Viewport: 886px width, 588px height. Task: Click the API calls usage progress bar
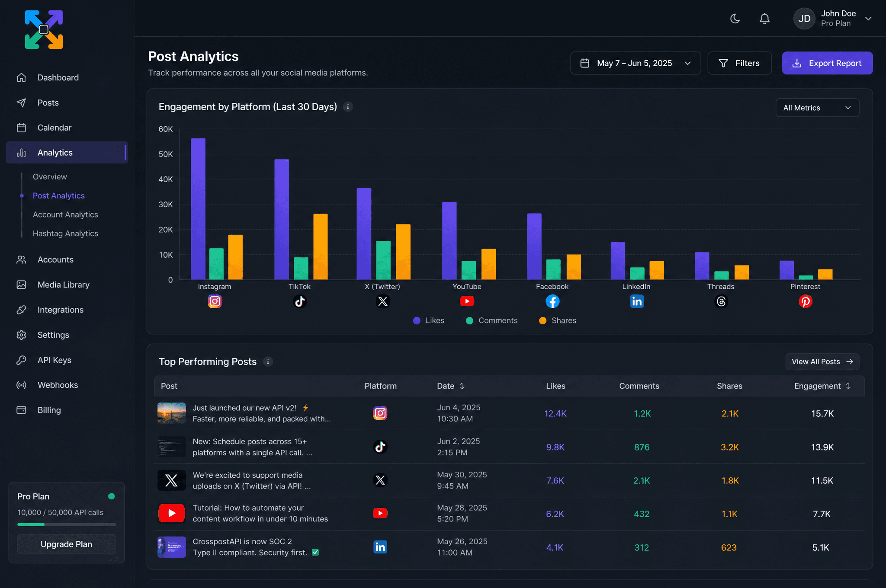tap(67, 524)
